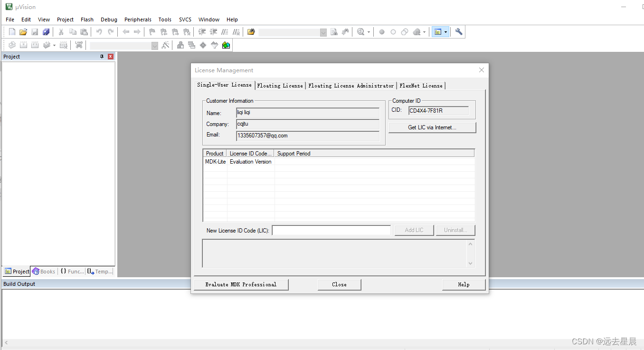
Task: Select the MDK-Lite row in license table
Action: pos(339,162)
